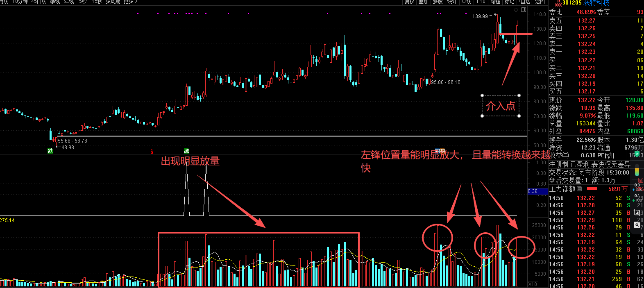
Task: Click the R 1000 badge beside the stock code
Action: pos(558,3)
